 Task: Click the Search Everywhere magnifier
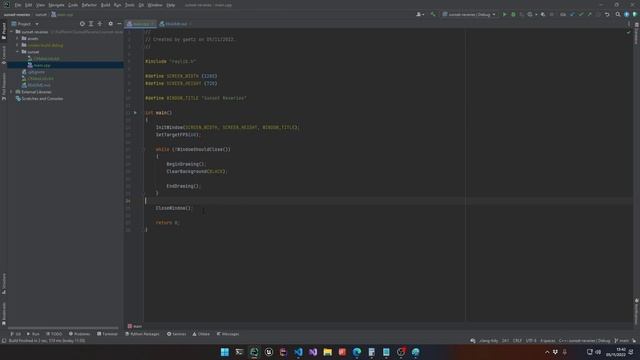(618, 14)
